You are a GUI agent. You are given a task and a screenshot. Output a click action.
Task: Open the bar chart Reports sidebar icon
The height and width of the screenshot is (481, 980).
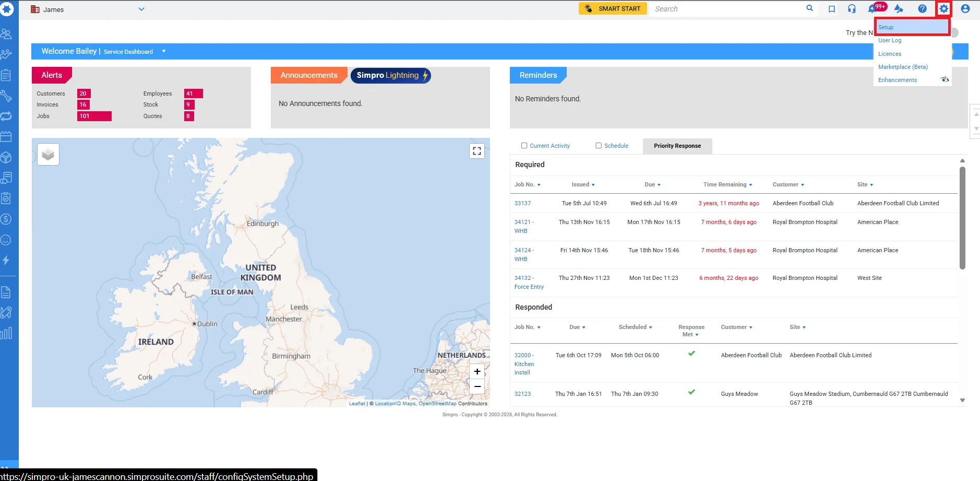(6, 333)
